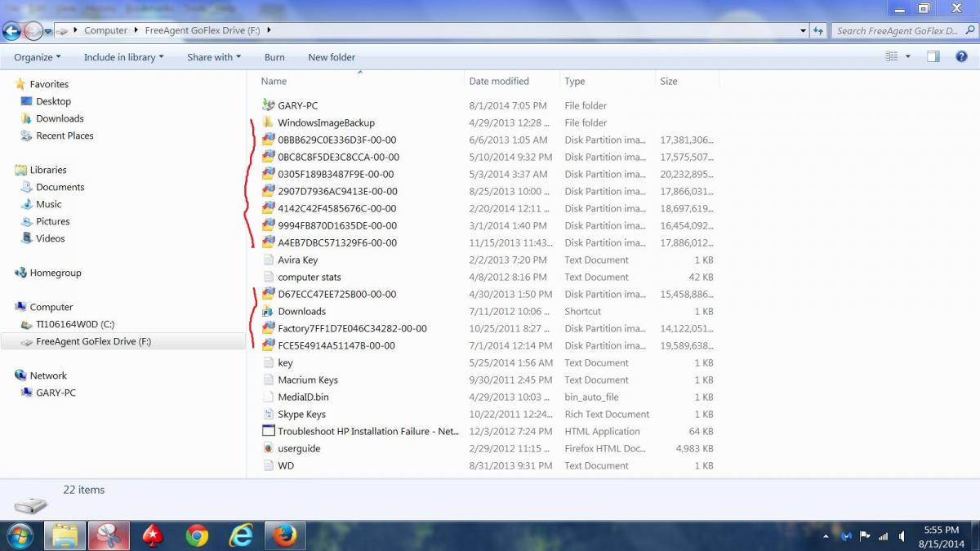Select Skype Keys rich text icon
980x551 pixels.
269,414
